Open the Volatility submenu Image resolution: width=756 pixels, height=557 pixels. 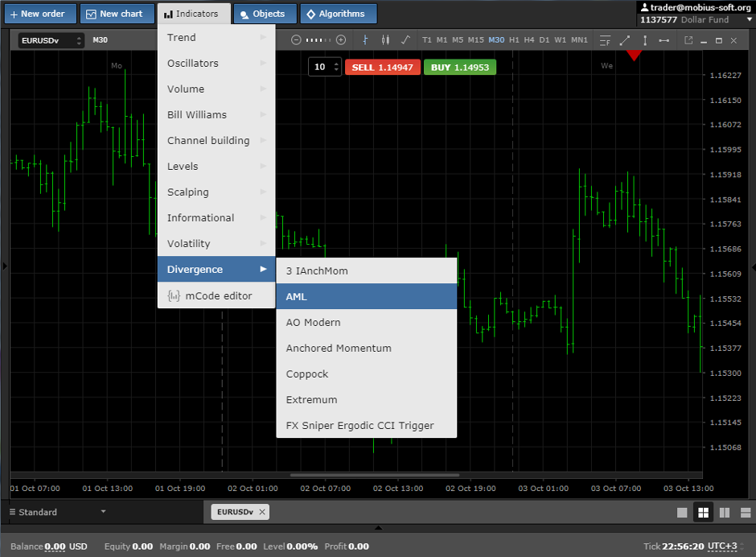(216, 244)
